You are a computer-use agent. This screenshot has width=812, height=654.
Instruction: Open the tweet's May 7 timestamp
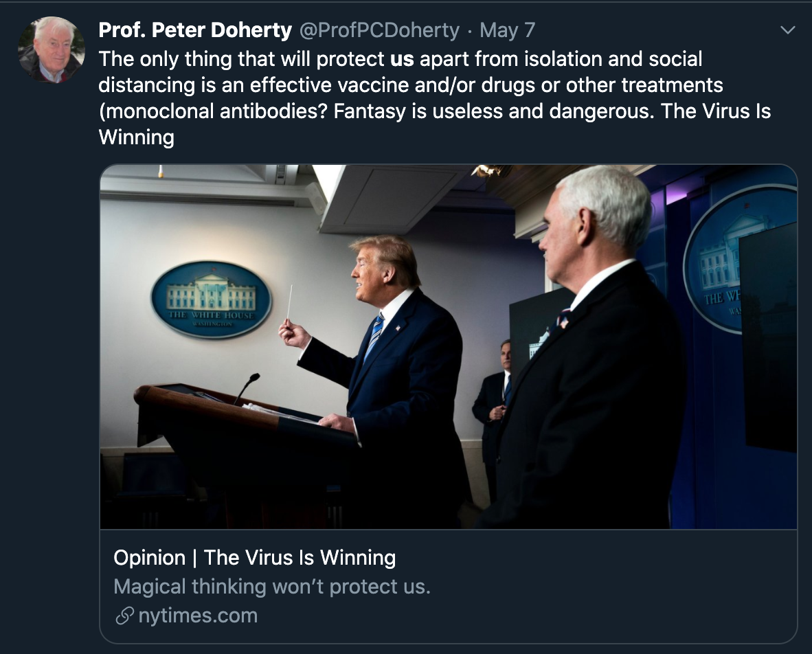click(507, 30)
